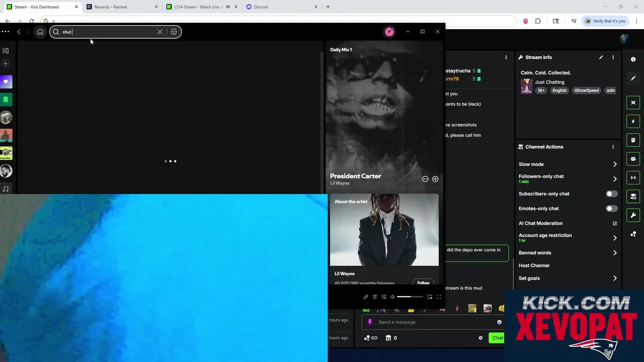Toggle notes widget in Kick sidebar
644x362 pixels.
point(633,140)
